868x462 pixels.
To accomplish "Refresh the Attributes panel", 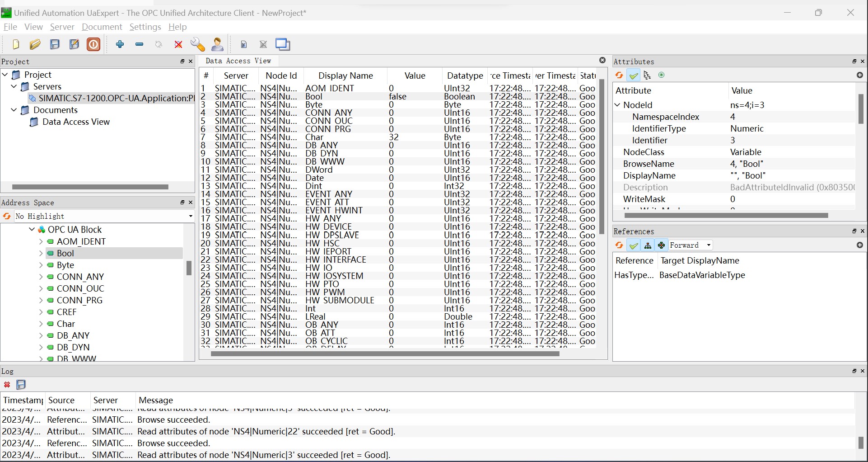I will tap(619, 75).
